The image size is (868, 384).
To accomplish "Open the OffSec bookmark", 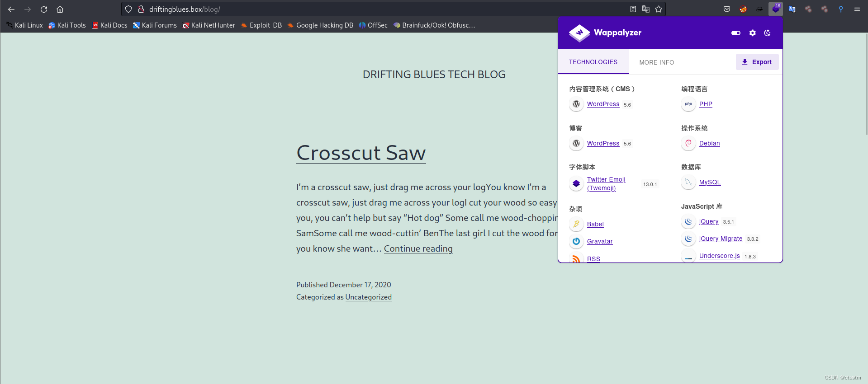I will [373, 25].
